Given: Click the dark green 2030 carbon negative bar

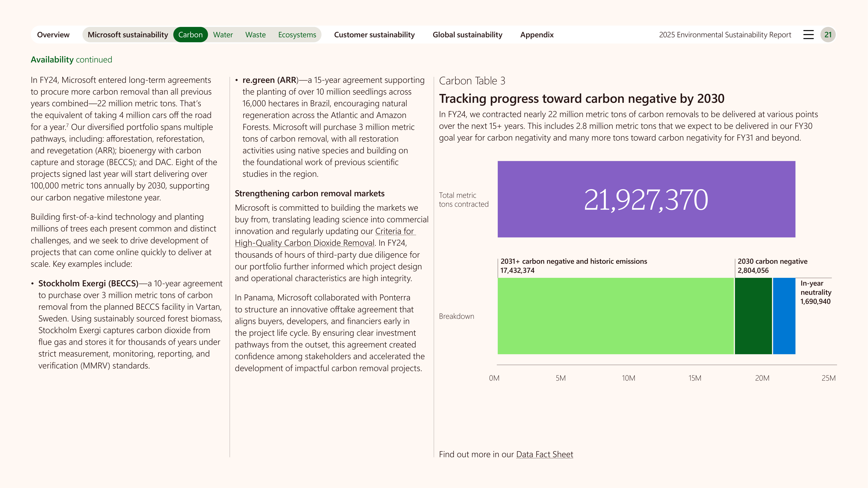Looking at the screenshot, I should (753, 316).
